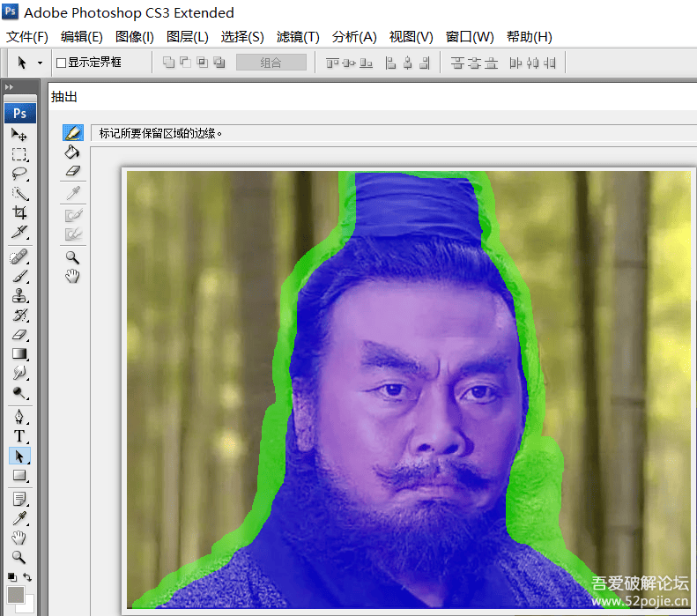The image size is (697, 616).
Task: Open the 编辑(E) menu
Action: (82, 36)
